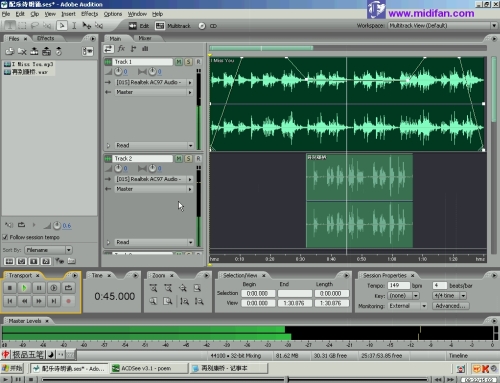This screenshot has height=383, width=500.
Task: Open the Clip menu
Action: (35, 14)
